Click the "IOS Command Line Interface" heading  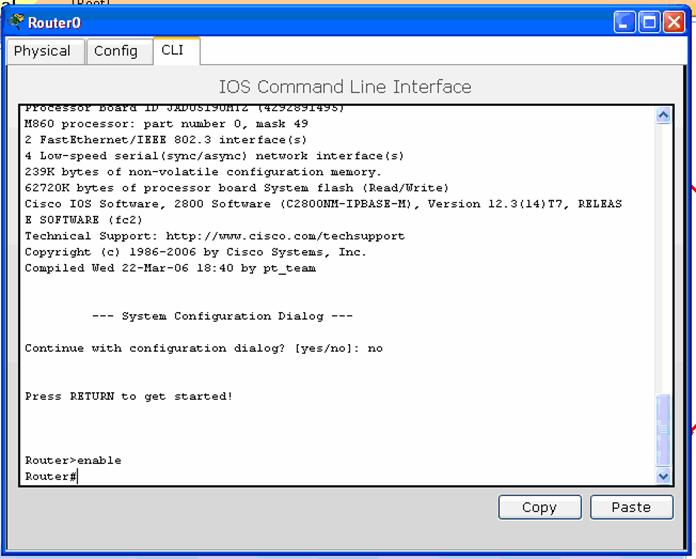344,87
